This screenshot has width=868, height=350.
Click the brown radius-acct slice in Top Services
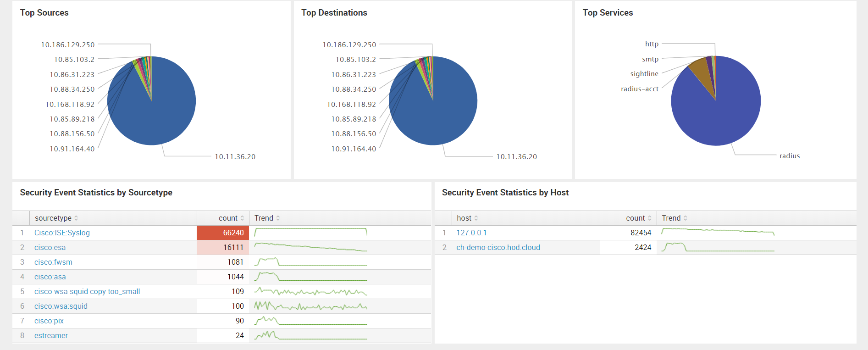(x=703, y=73)
